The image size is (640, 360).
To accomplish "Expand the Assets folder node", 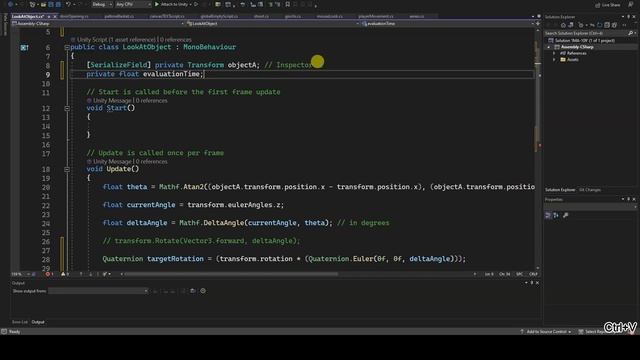I will click(554, 60).
